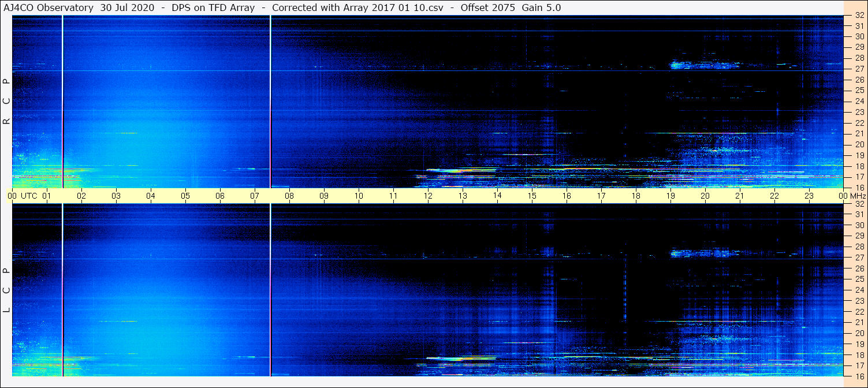Click LCP white vertical marker near 07:30 UTC
The height and width of the screenshot is (388, 868).
tap(270, 290)
